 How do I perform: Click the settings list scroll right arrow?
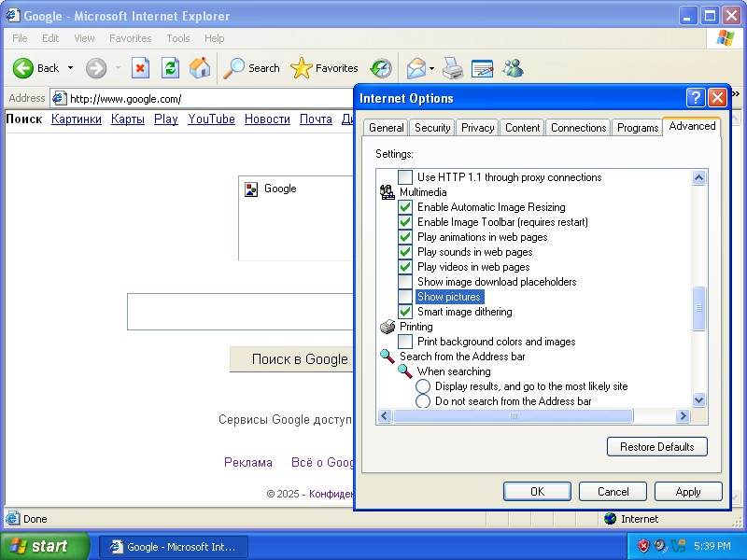pyautogui.click(x=683, y=415)
